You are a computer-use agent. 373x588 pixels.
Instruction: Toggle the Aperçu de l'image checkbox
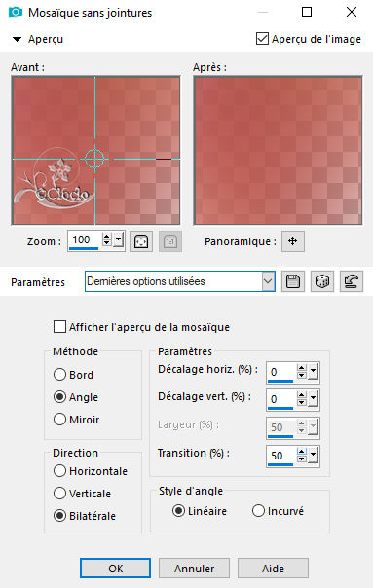(262, 39)
